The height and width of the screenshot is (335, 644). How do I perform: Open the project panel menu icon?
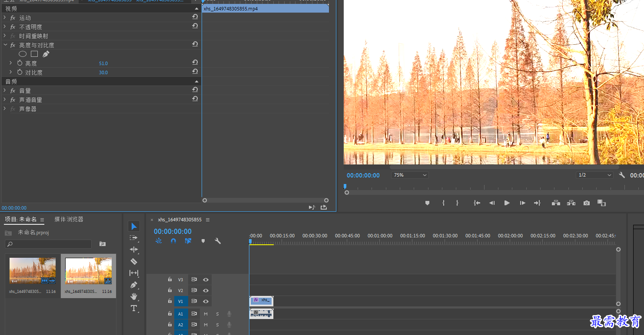42,220
